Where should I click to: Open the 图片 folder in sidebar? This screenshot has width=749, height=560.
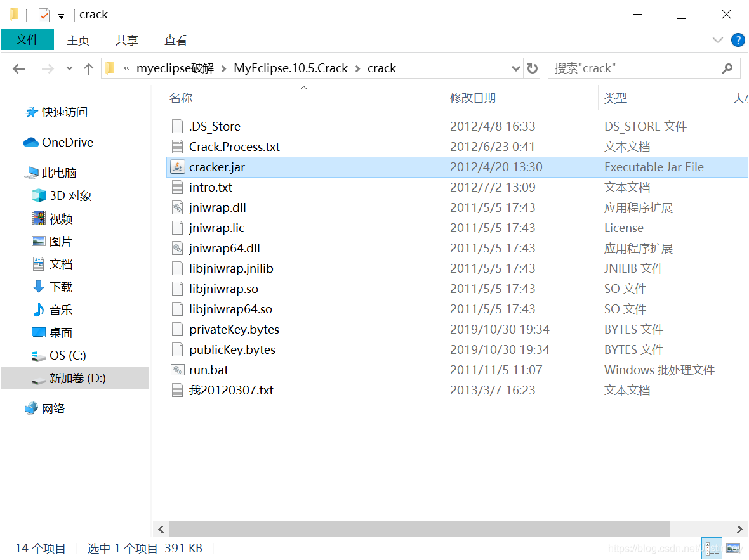coord(52,241)
